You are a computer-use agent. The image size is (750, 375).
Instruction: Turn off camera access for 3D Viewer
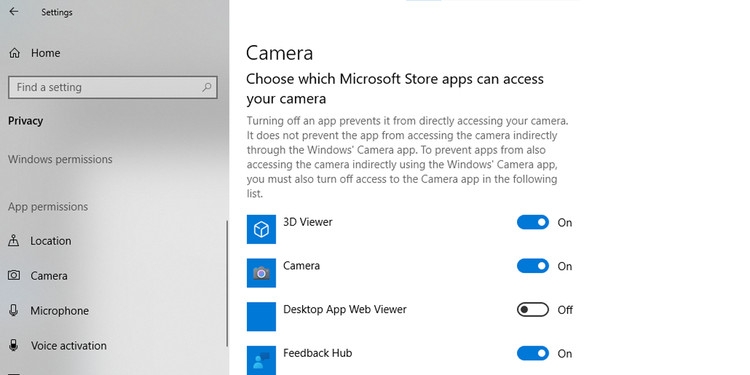tap(533, 222)
